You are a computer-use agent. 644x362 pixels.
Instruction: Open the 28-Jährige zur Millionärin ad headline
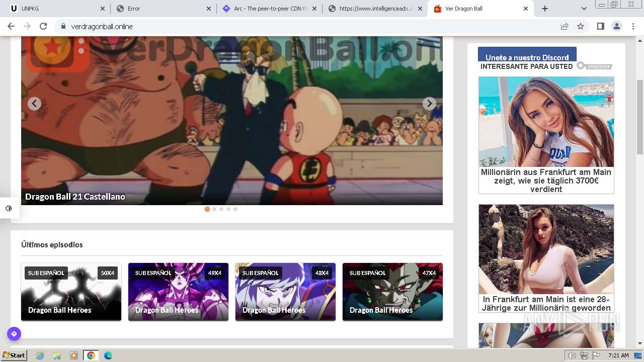click(546, 304)
